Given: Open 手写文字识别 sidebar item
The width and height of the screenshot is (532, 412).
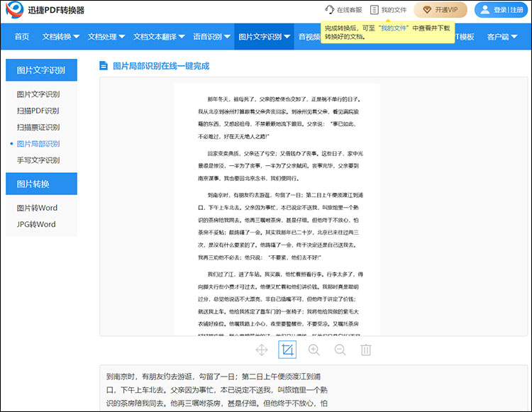Looking at the screenshot, I should coord(38,160).
